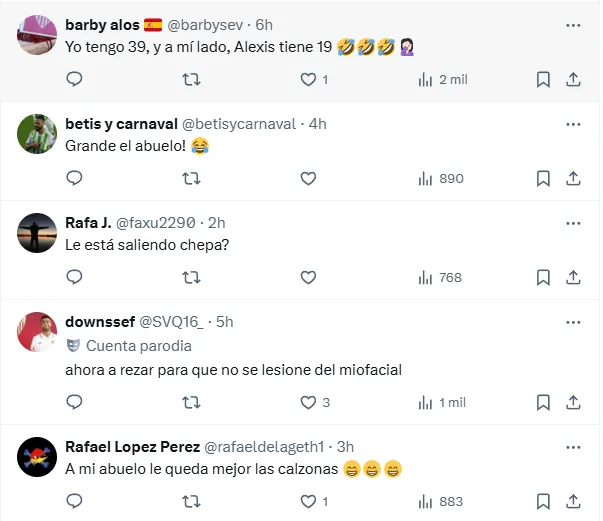This screenshot has height=521, width=603.
Task: Open more options for barby alos's tweet
Action: (x=573, y=24)
